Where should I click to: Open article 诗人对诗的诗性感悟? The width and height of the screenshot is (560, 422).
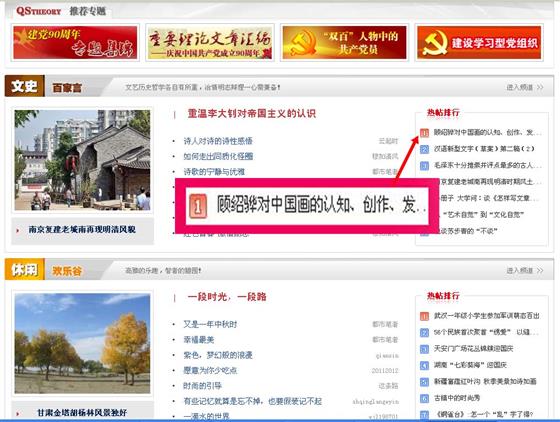[218, 141]
